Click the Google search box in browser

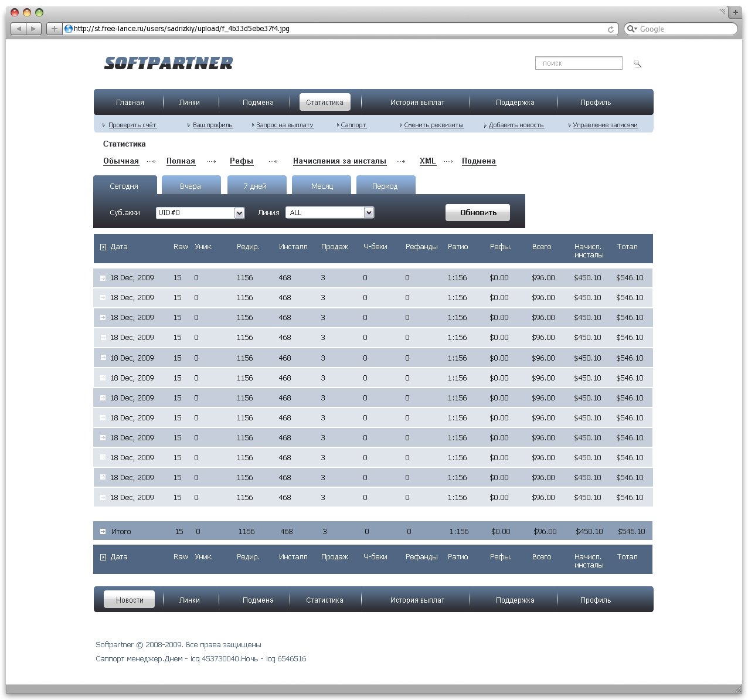coord(681,29)
